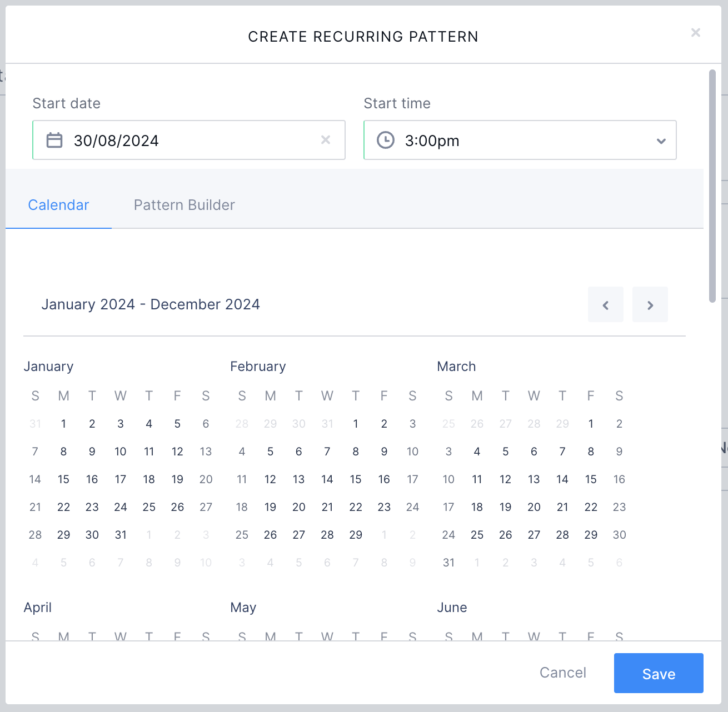728x712 pixels.
Task: Select January 1 on the calendar
Action: tap(63, 424)
